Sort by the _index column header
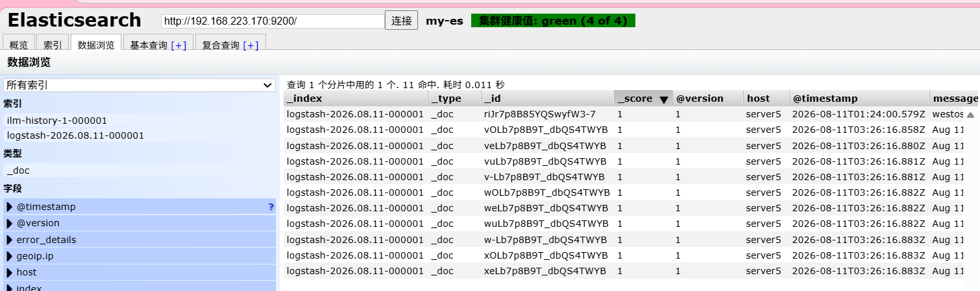Image resolution: width=980 pixels, height=291 pixels. point(356,99)
